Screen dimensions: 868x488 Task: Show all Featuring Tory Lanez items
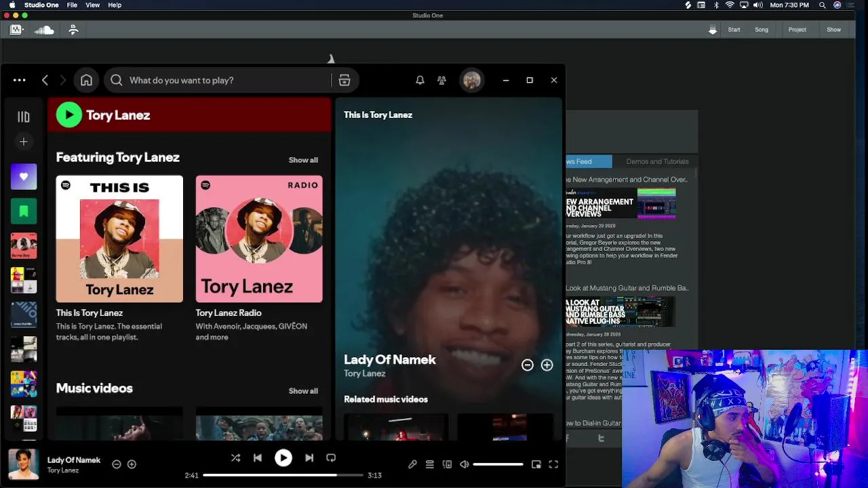tap(303, 160)
